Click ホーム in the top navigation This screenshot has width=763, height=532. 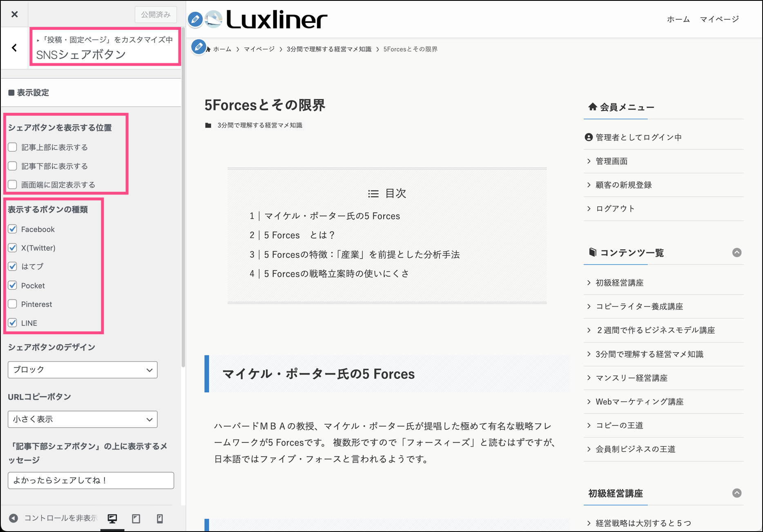[x=678, y=19]
